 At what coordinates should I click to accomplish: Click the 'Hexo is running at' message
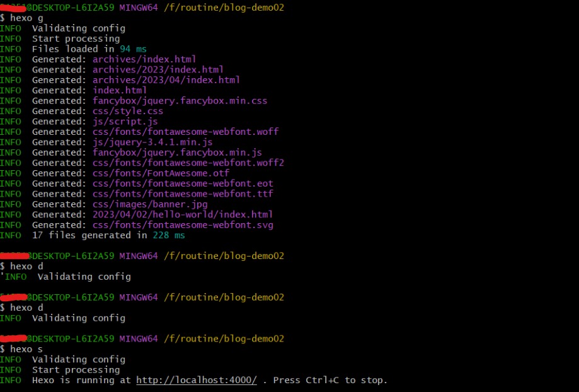pyautogui.click(x=81, y=380)
